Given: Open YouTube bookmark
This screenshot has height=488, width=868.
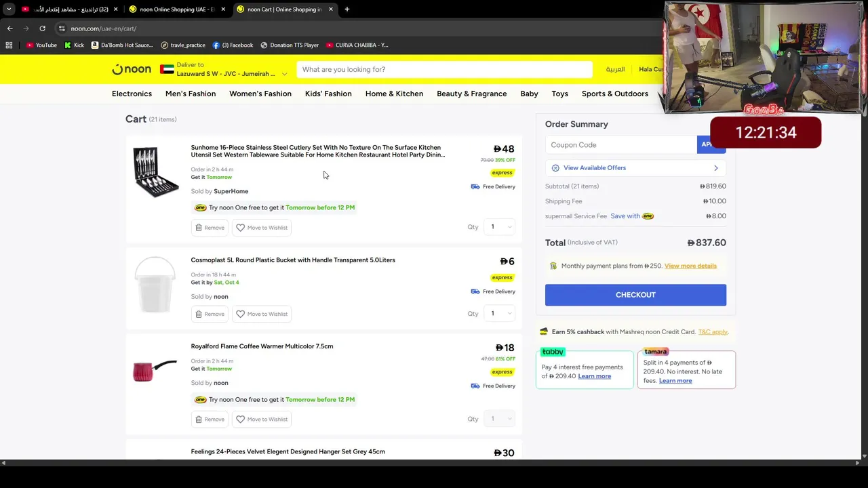Looking at the screenshot, I should coord(41,45).
